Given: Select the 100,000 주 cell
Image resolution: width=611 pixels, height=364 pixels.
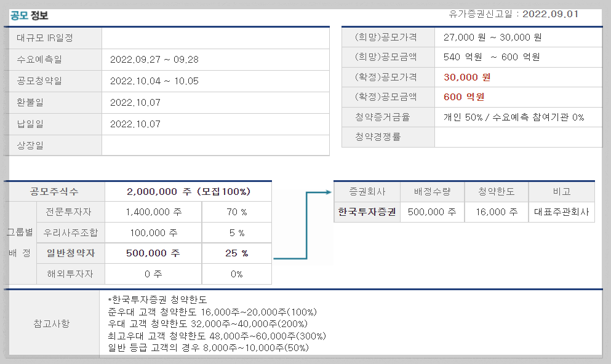Looking at the screenshot, I should pyautogui.click(x=154, y=233).
